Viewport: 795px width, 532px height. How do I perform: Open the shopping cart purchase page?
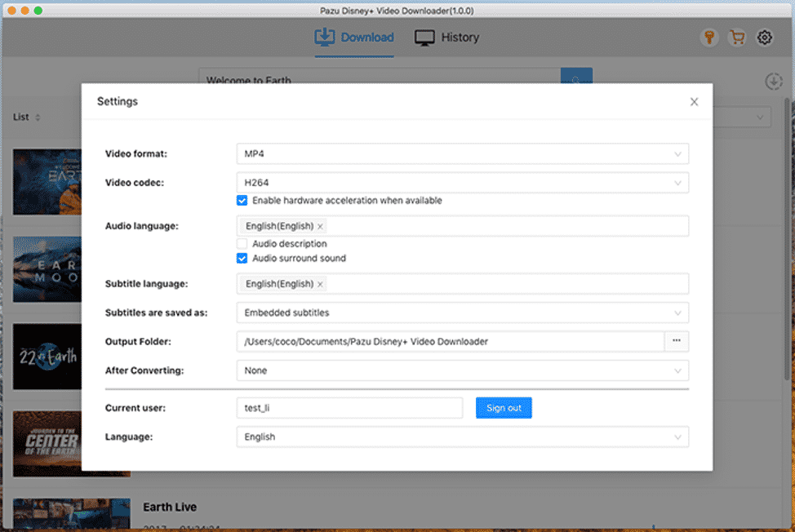click(x=737, y=37)
